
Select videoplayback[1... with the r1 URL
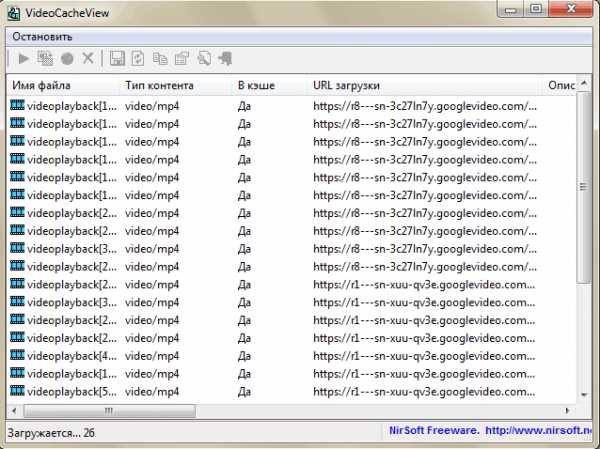[x=72, y=374]
